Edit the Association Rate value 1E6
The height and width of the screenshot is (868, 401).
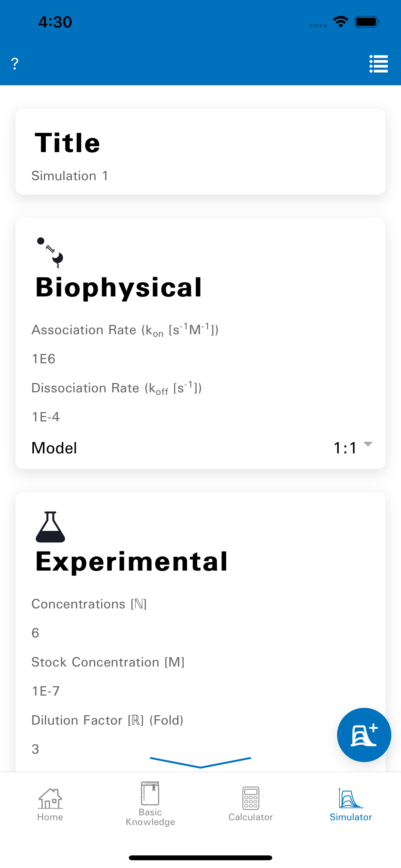point(200,359)
